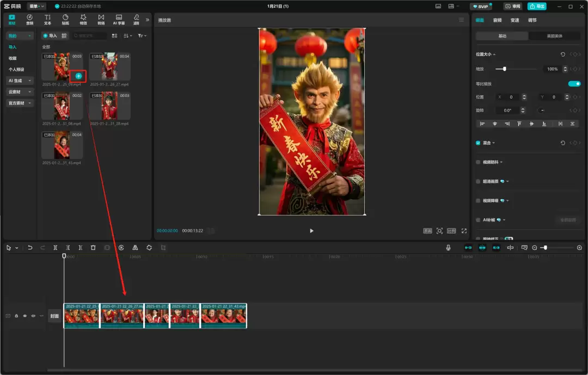Click the undo arrow in timeline toolbar
This screenshot has height=375, width=588.
[x=30, y=248]
